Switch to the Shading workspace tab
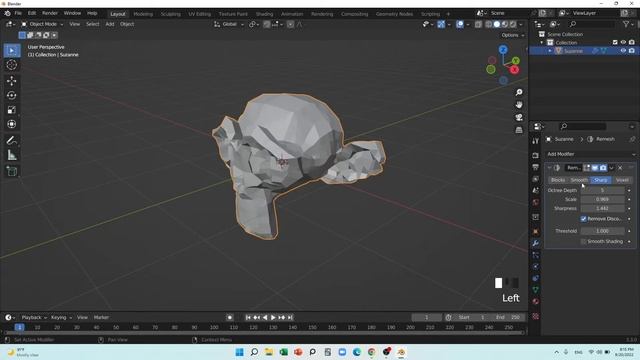640x360 pixels. [264, 14]
